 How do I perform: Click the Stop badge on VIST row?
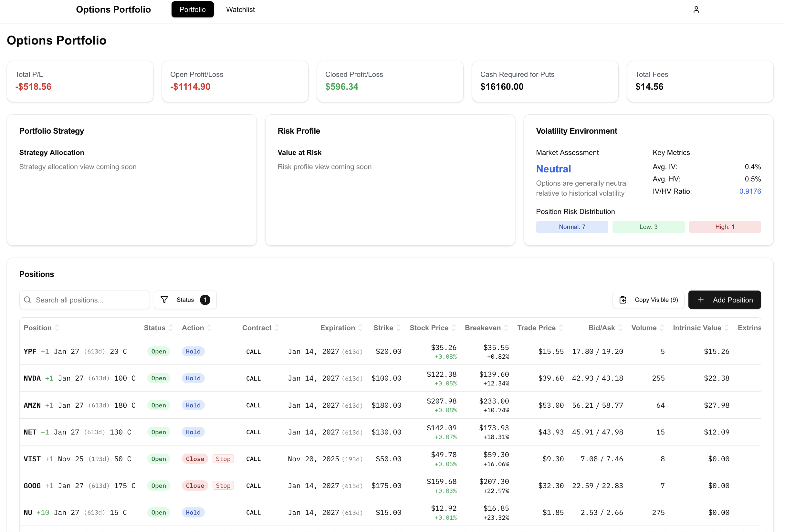click(x=223, y=459)
